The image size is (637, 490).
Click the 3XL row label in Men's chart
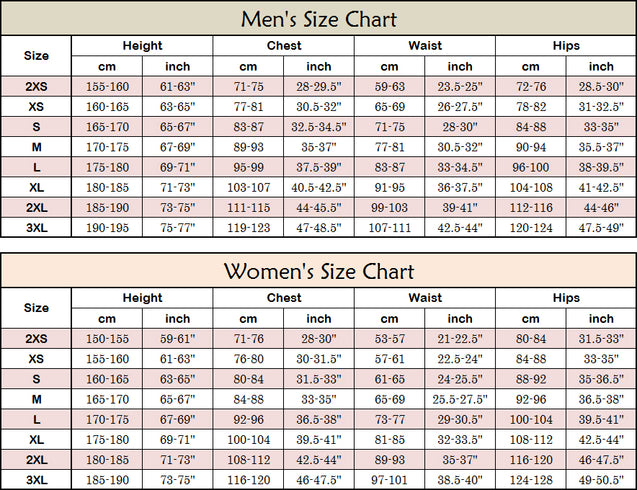point(36,228)
